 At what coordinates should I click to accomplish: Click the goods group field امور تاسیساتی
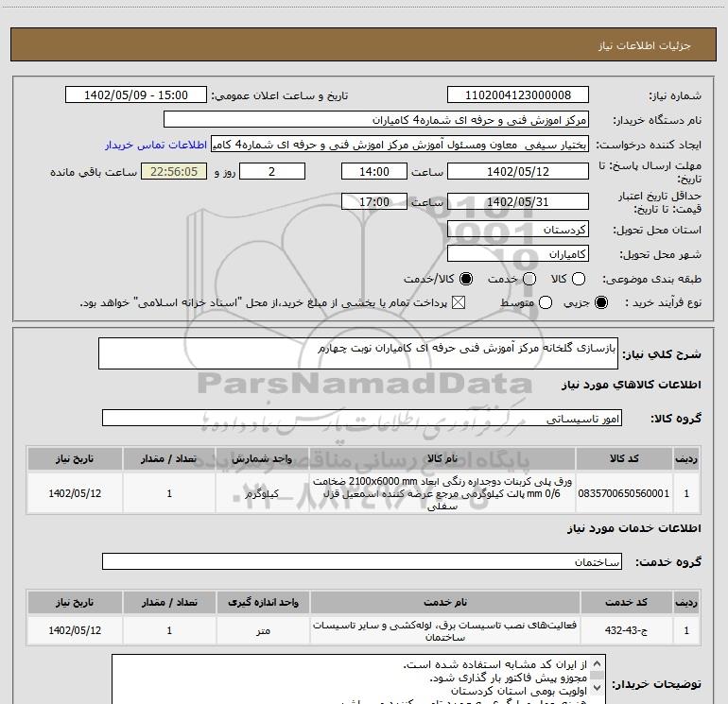[x=362, y=418]
